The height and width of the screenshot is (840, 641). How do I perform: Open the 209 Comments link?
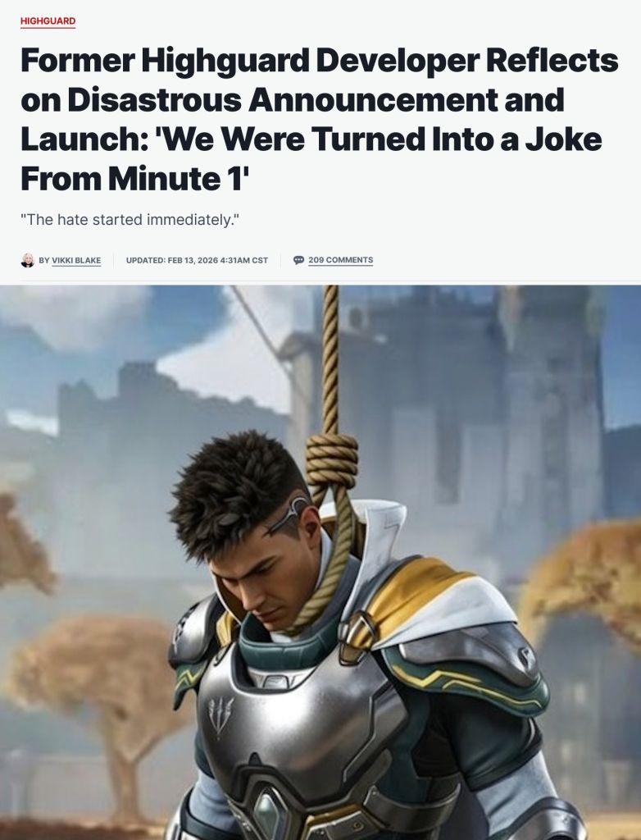340,260
